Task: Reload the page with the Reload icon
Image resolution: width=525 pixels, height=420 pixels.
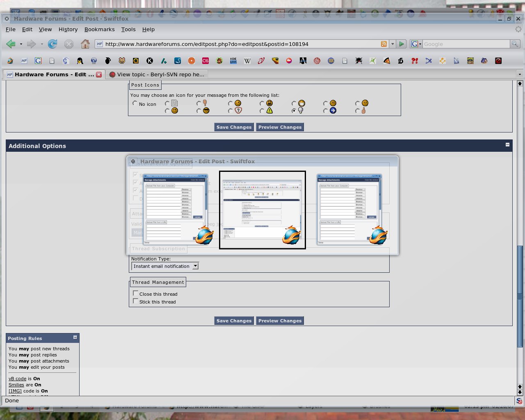Action: coord(52,44)
